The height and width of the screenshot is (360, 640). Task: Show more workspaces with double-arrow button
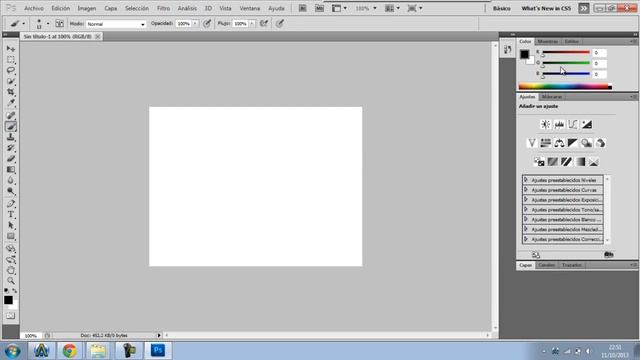click(x=584, y=8)
